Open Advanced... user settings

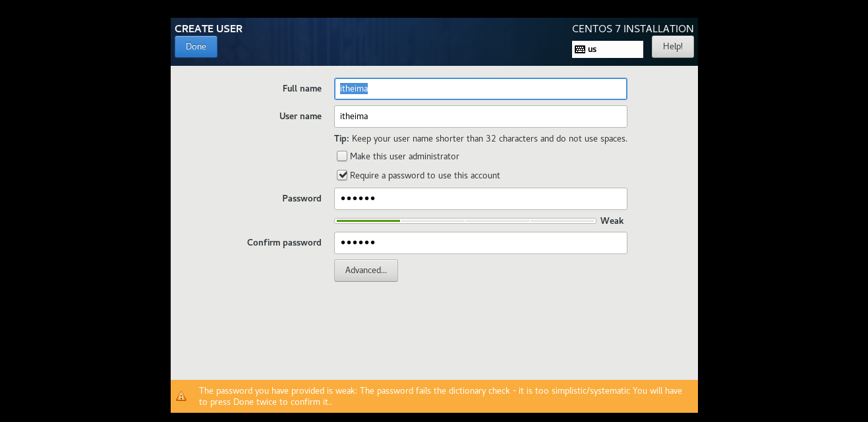point(366,271)
